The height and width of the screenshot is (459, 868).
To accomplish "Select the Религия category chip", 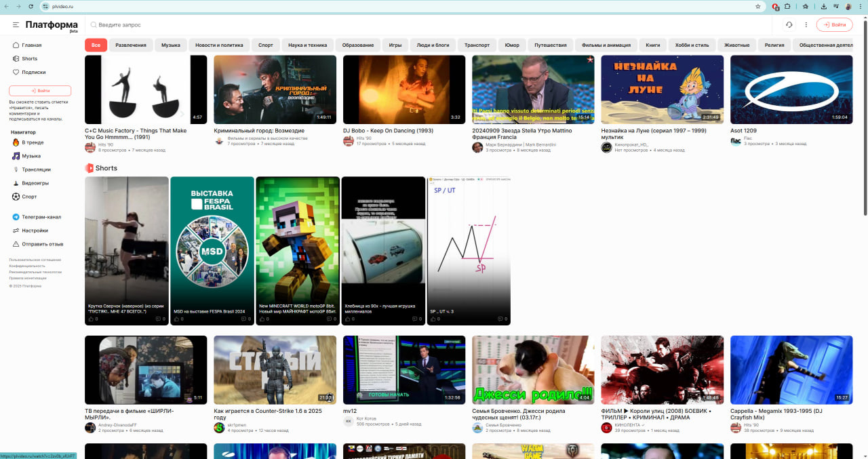I will [774, 45].
